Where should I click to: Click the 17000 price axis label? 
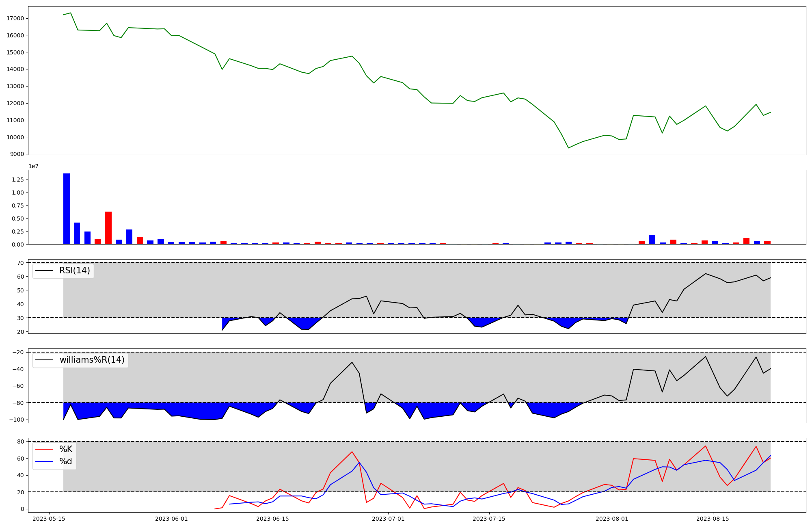[x=15, y=18]
